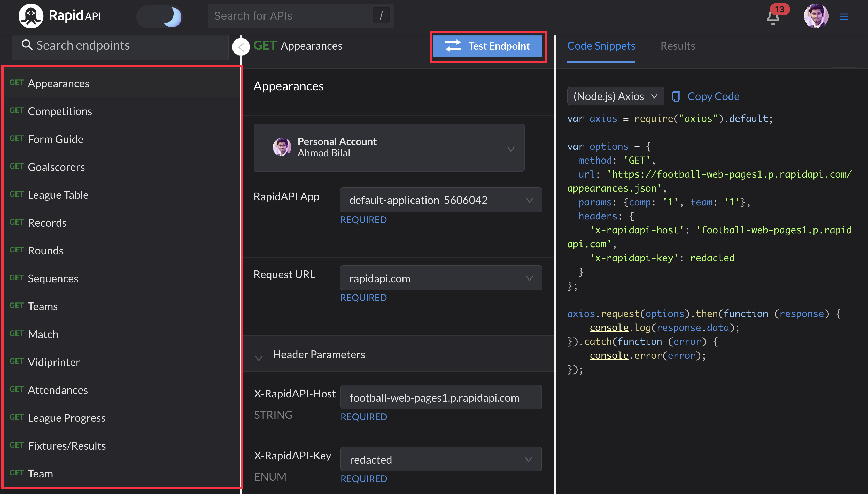Switch to the Results tab
The image size is (868, 494).
[678, 46]
